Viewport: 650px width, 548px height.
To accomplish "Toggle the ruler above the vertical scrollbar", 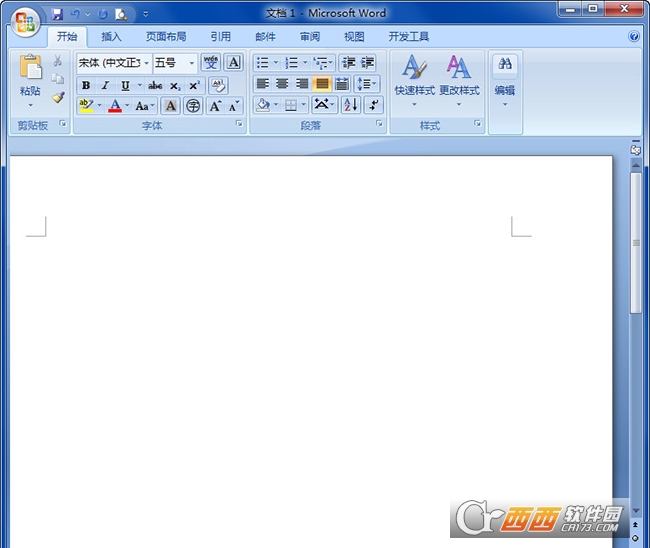I will [635, 148].
